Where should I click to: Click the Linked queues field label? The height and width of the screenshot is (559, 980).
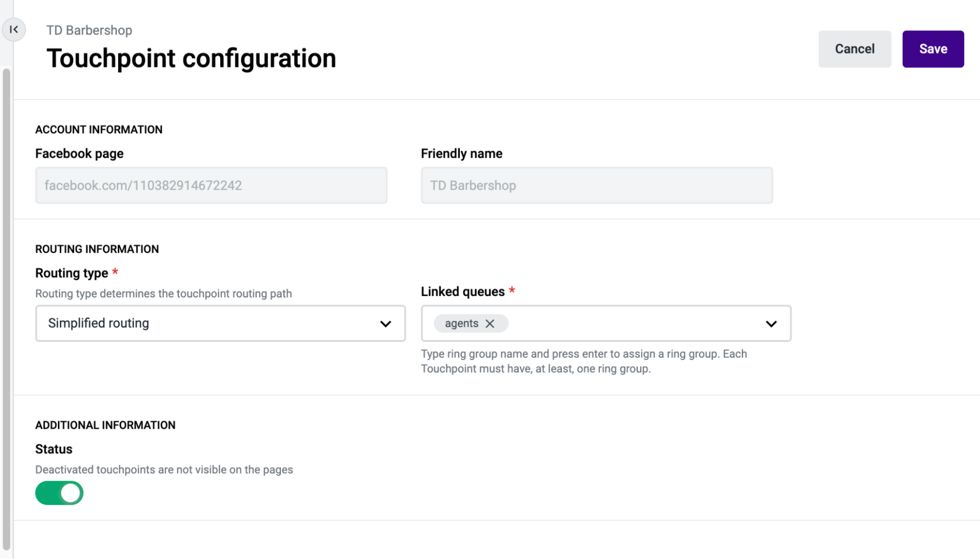pos(462,292)
